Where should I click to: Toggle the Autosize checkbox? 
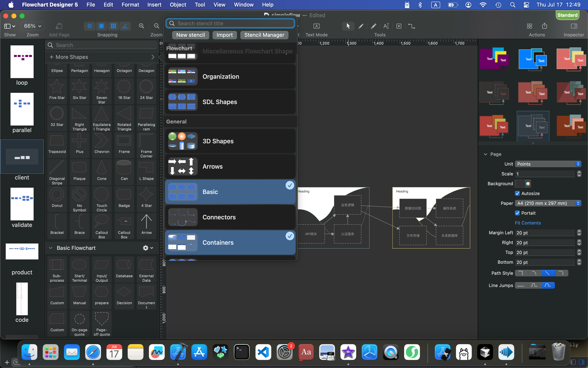517,193
